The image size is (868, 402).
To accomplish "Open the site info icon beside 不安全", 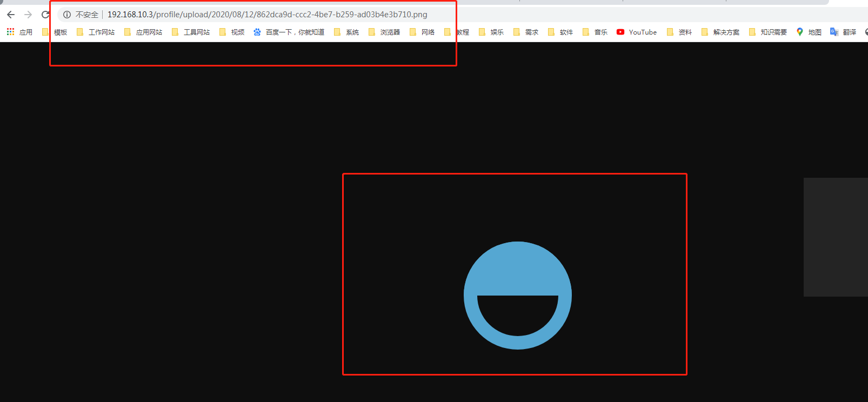I will pyautogui.click(x=67, y=15).
